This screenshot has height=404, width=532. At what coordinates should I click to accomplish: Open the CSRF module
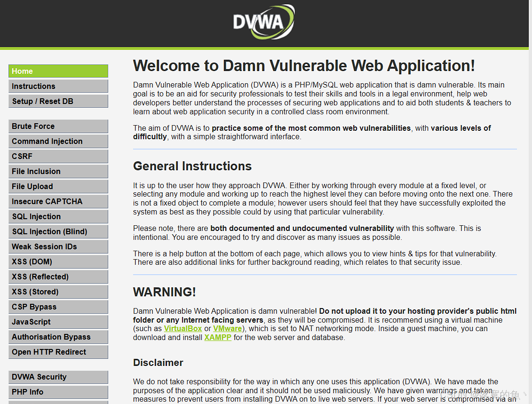[58, 156]
